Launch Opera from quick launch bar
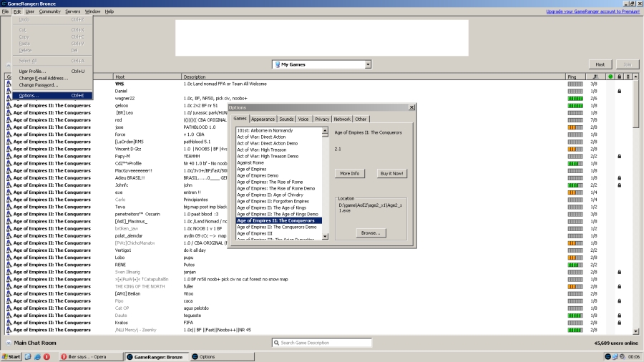Viewport: 644px width, 362px height. (47, 357)
